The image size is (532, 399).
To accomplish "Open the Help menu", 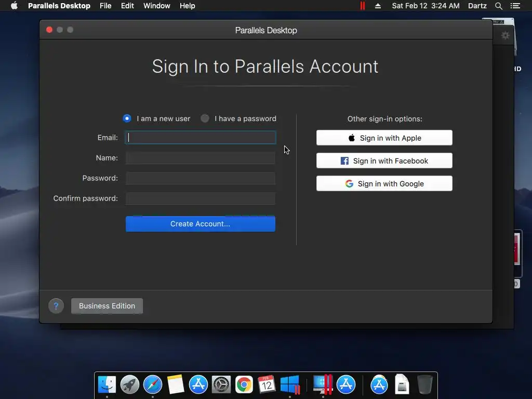I will [187, 6].
